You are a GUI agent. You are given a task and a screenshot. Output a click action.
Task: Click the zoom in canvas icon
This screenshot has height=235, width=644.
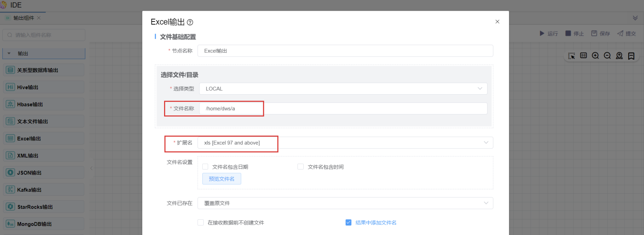click(x=595, y=56)
